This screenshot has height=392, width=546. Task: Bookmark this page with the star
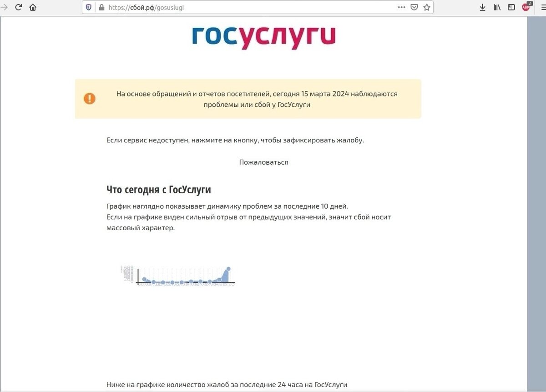click(x=426, y=7)
